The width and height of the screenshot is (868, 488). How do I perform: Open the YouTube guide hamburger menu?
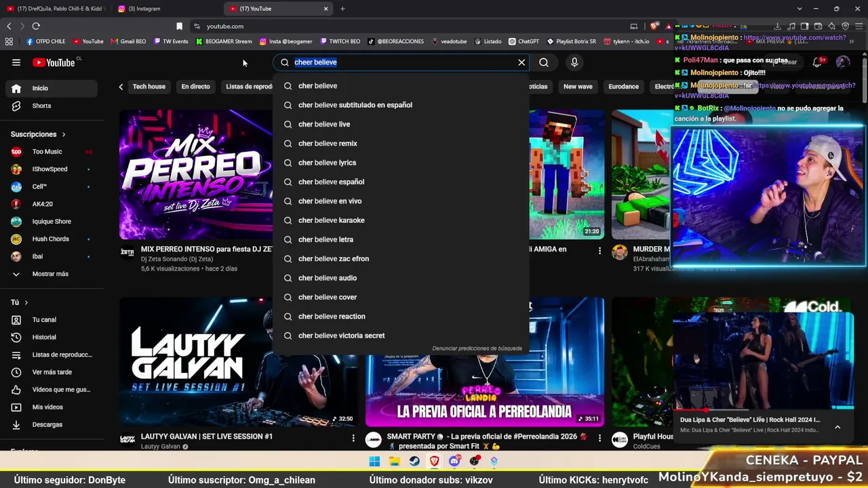(x=16, y=62)
